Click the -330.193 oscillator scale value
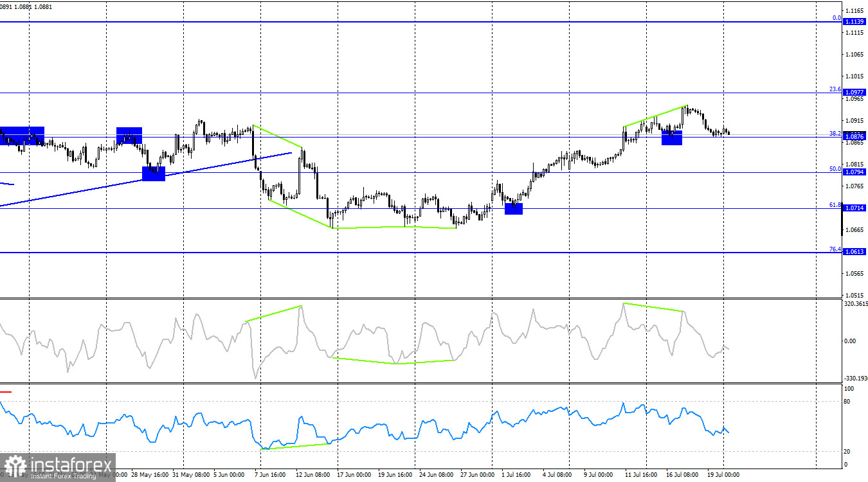Screen dimensions: 868x482 tap(856, 379)
